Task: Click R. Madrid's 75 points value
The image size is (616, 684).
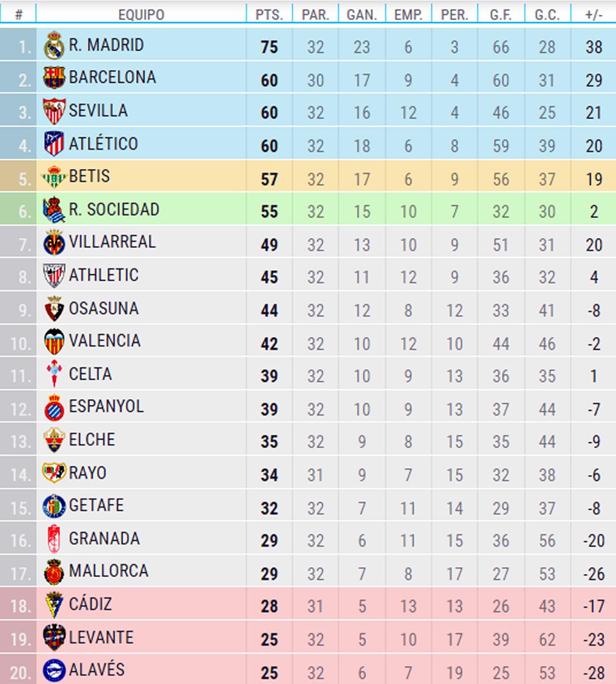Action: (269, 47)
